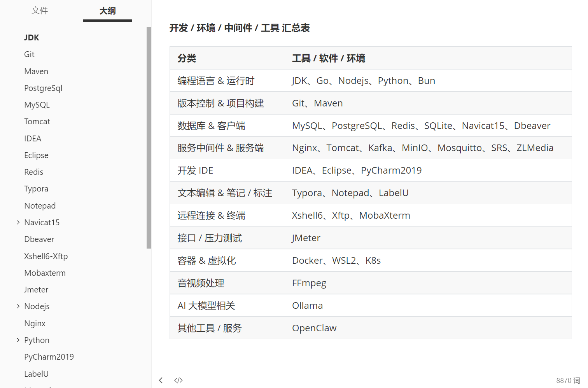Select LabelU in outline
This screenshot has height=388, width=588.
point(37,374)
